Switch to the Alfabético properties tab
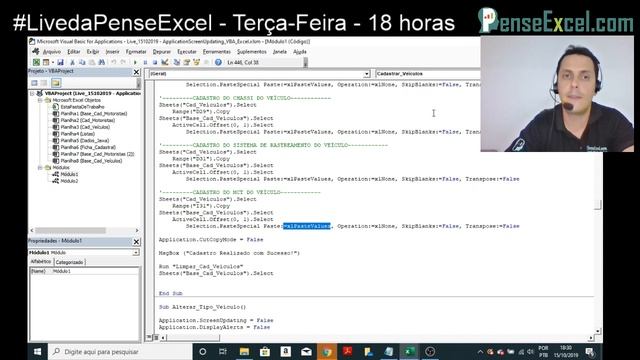The height and width of the screenshot is (360, 640). click(x=41, y=262)
